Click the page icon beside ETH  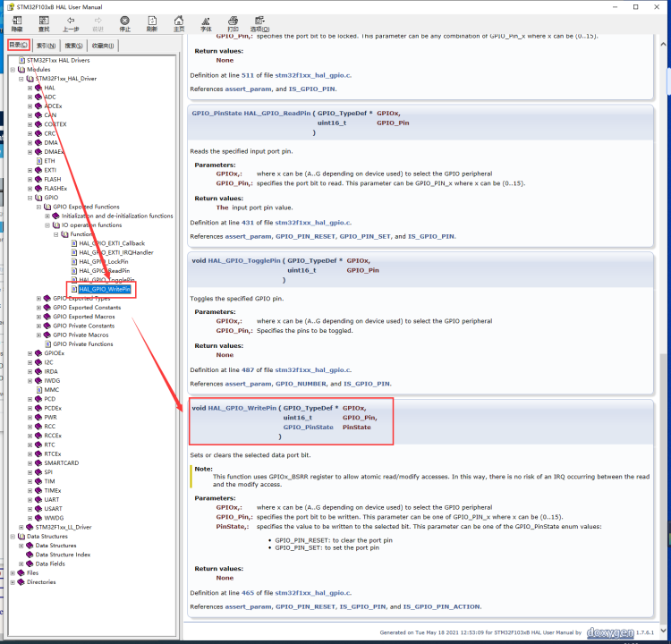coord(39,161)
